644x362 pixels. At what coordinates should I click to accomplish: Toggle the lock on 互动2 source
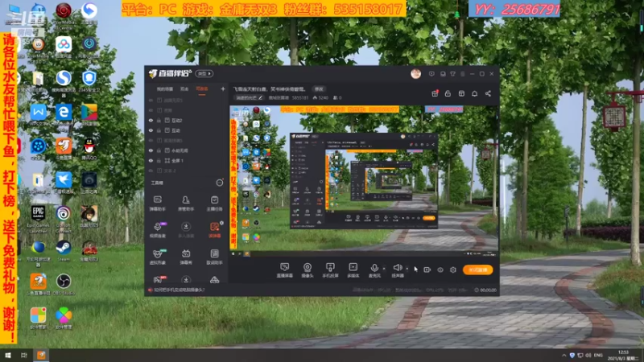159,121
